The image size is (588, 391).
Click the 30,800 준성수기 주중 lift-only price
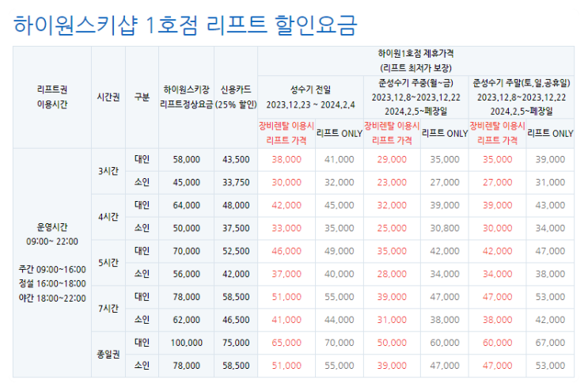click(x=445, y=228)
